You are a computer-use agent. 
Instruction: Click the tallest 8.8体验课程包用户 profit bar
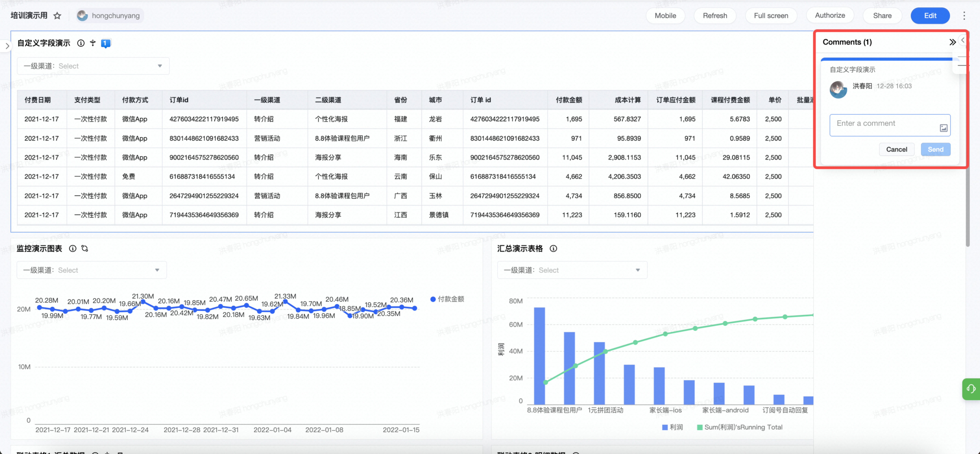(539, 356)
